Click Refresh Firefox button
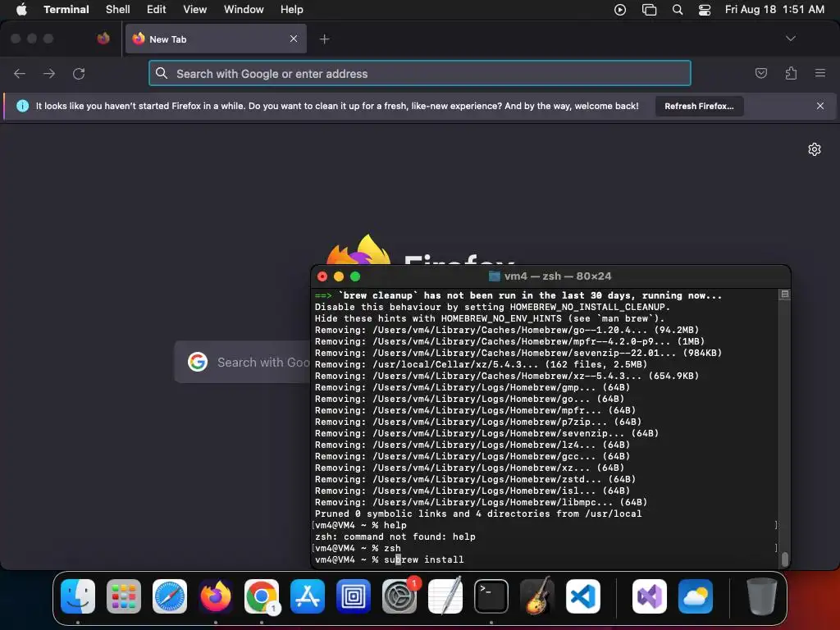The image size is (840, 630). pos(699,106)
